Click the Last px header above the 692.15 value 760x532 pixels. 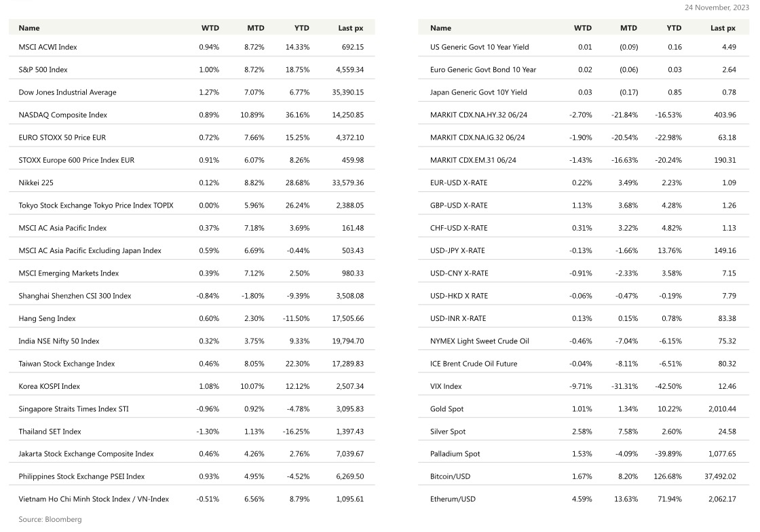coord(351,28)
